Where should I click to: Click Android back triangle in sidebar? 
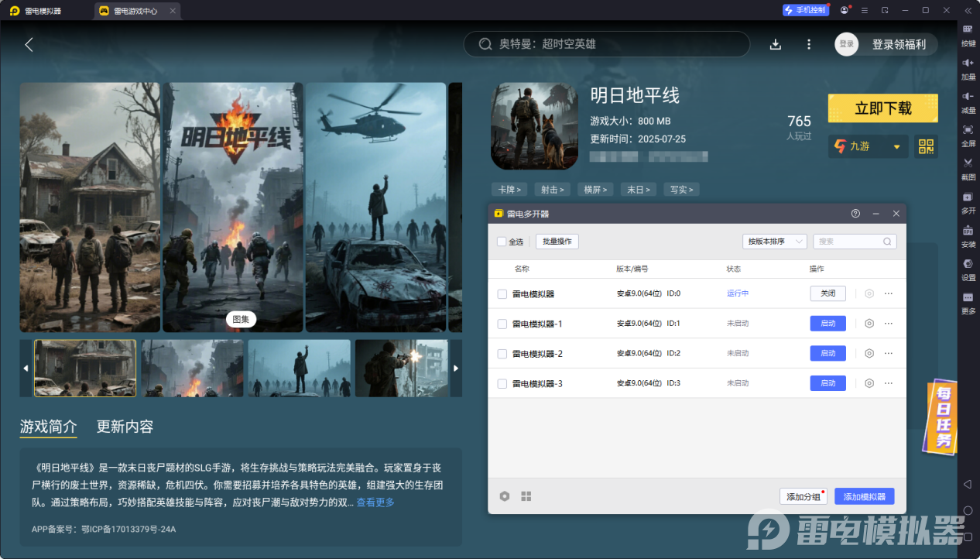click(x=968, y=484)
